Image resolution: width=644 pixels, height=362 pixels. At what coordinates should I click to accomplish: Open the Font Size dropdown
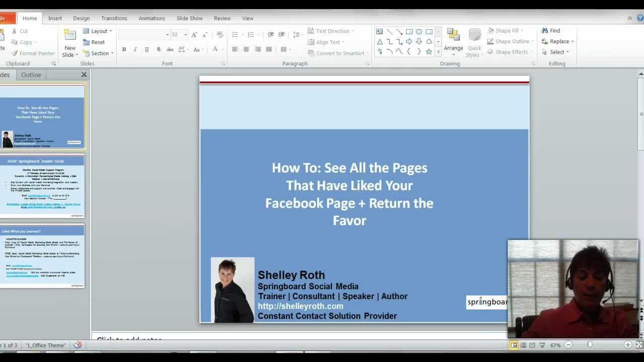tap(186, 35)
